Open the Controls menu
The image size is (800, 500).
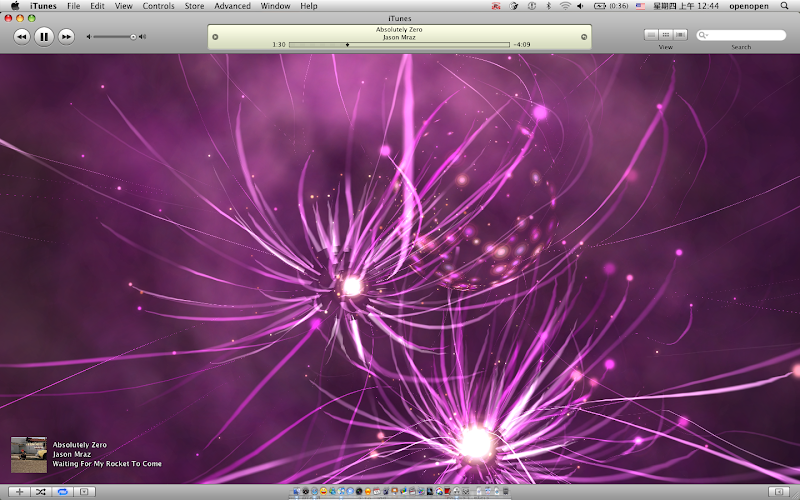click(158, 6)
